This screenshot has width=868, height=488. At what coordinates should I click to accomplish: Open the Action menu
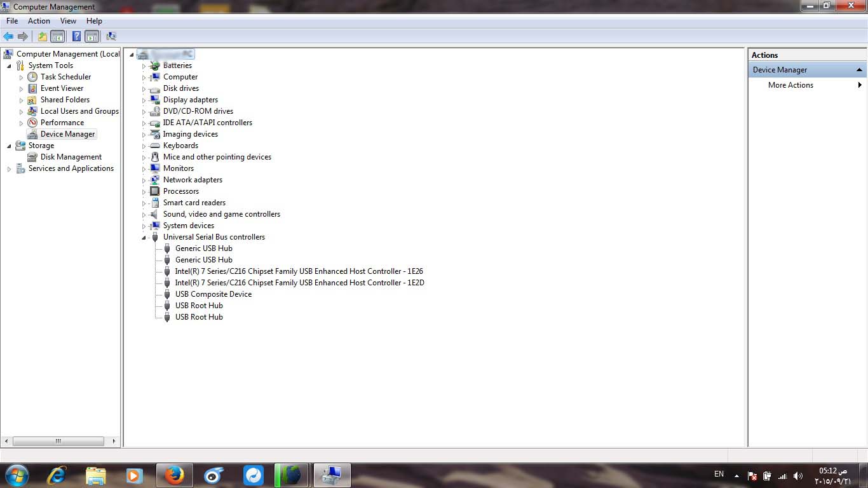pos(39,21)
